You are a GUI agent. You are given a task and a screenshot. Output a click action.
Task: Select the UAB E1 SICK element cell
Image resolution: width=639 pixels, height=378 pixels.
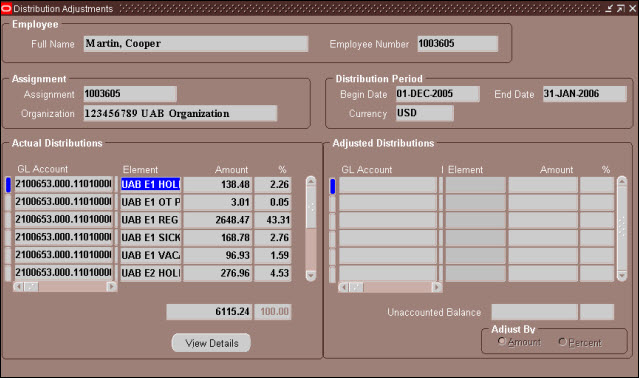click(150, 237)
